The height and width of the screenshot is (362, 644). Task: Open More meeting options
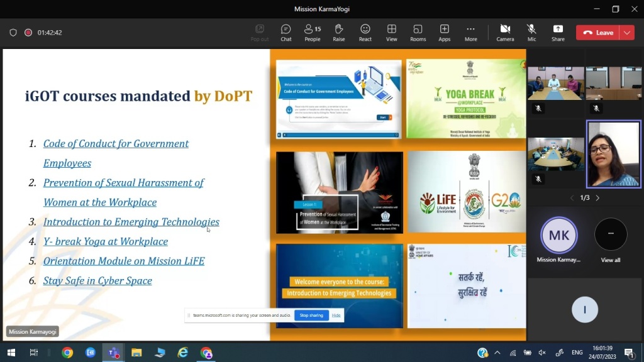pyautogui.click(x=470, y=33)
